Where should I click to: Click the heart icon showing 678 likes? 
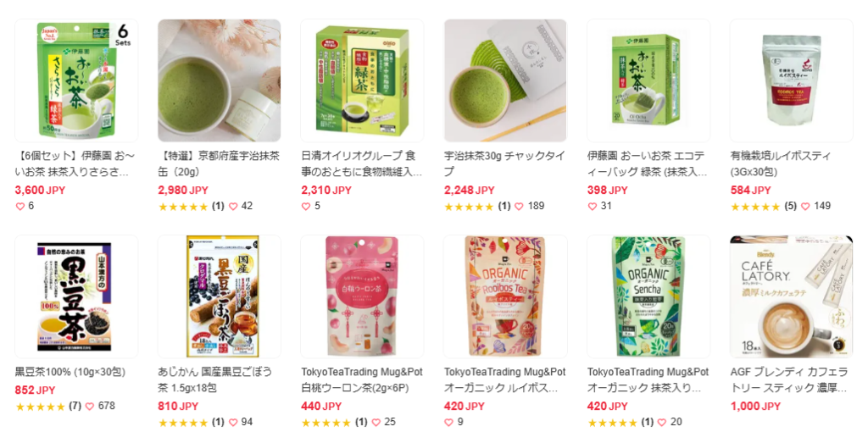pos(90,407)
